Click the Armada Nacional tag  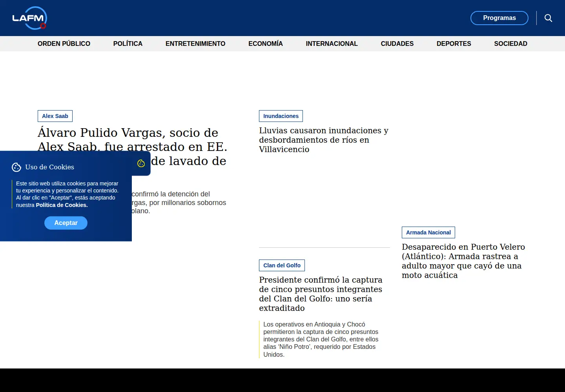click(428, 232)
